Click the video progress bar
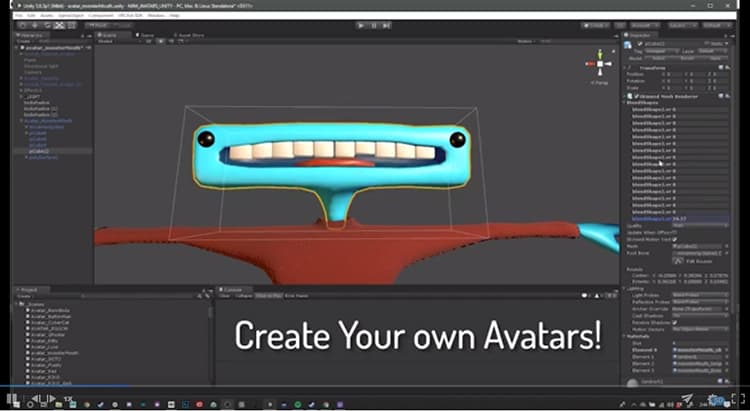Viewport: 750px width, 411px height. point(375,386)
